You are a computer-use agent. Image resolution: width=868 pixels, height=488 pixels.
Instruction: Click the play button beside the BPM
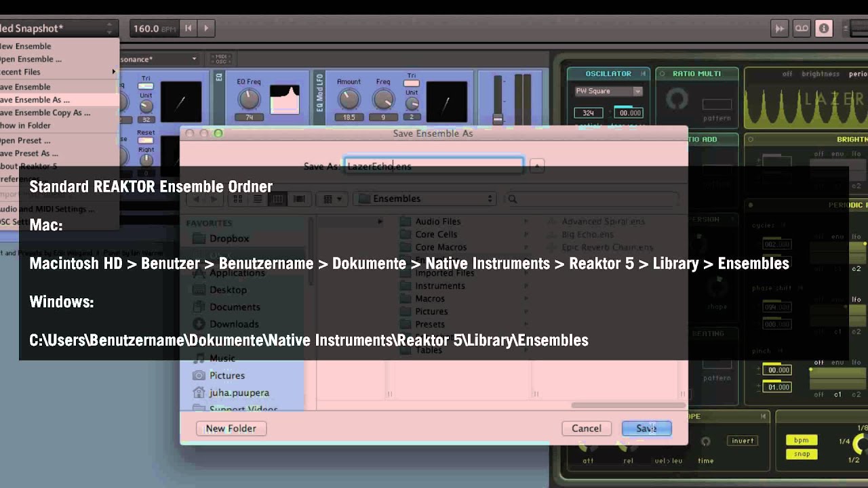point(206,28)
